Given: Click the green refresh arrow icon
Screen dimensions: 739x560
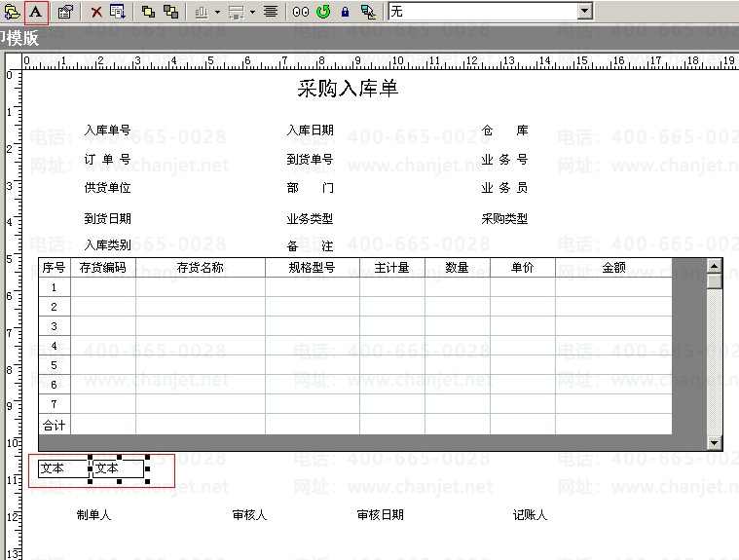Looking at the screenshot, I should tap(323, 12).
